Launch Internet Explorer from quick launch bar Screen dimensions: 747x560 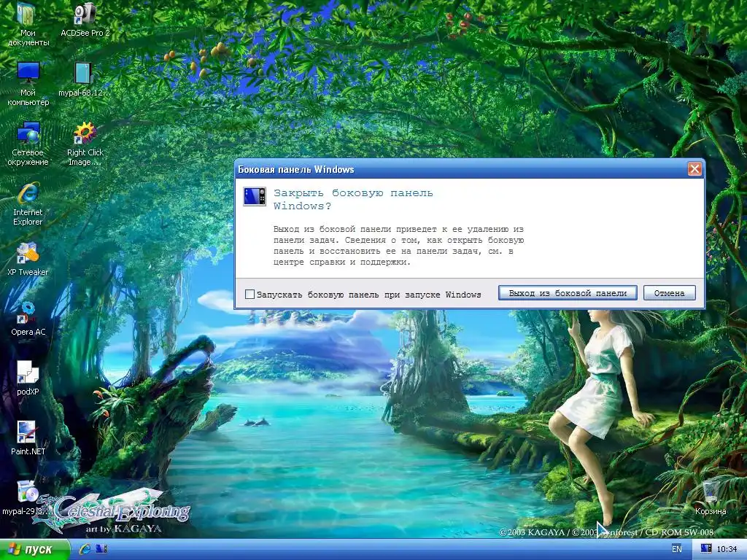coord(85,549)
